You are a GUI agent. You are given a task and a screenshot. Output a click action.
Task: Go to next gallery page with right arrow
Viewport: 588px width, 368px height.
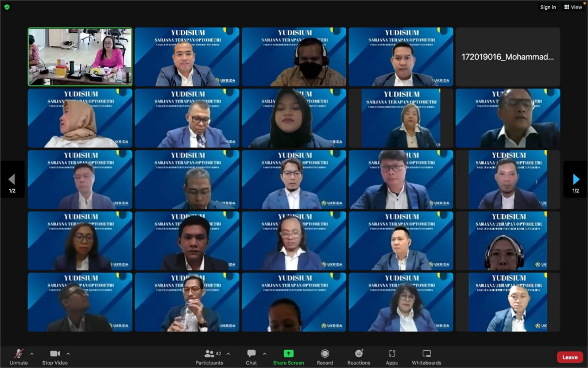click(576, 179)
